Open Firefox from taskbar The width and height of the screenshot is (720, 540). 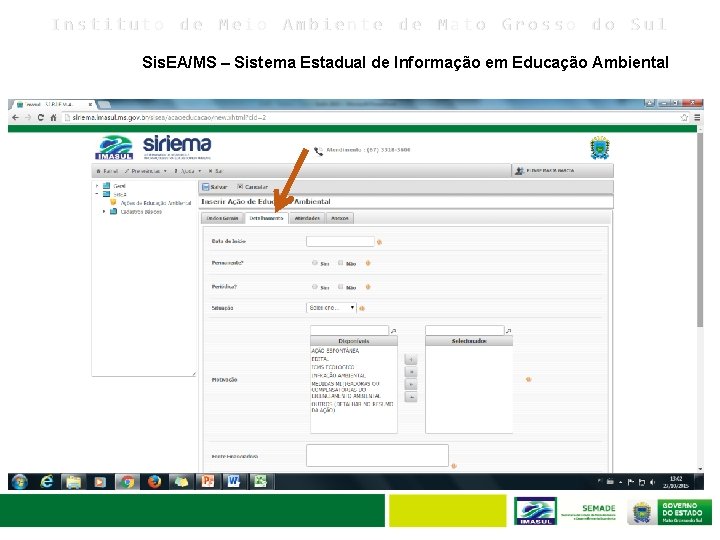[x=154, y=482]
